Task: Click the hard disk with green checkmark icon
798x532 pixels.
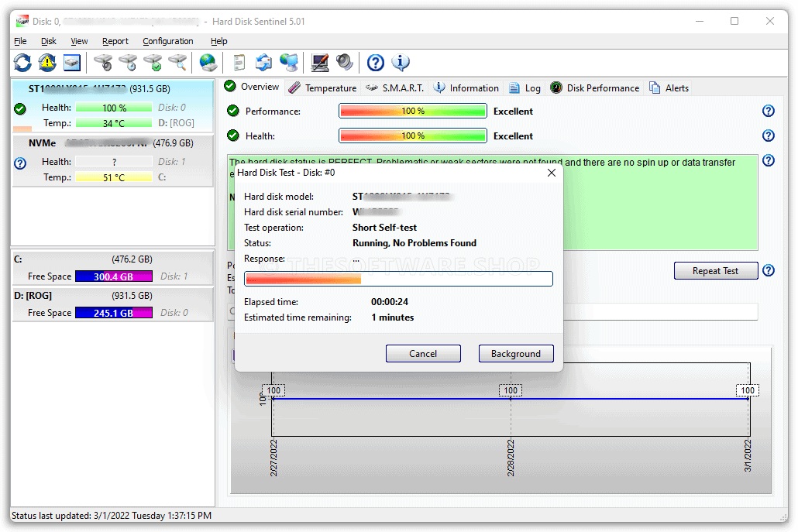Action: pos(153,63)
